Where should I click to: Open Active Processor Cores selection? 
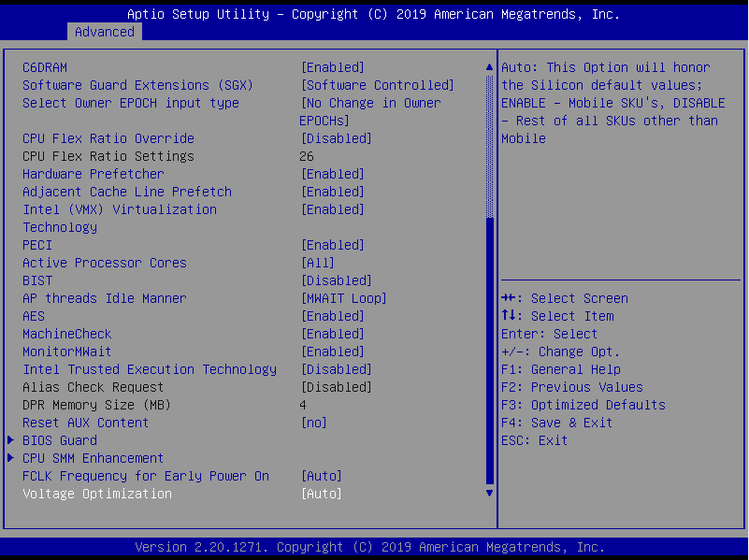317,263
